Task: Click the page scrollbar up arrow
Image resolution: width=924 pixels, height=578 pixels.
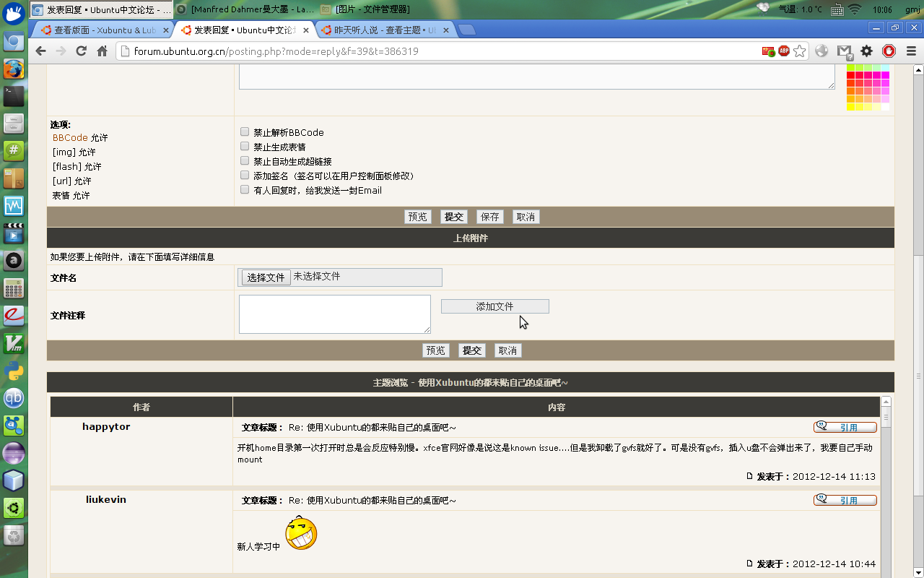Action: click(918, 70)
